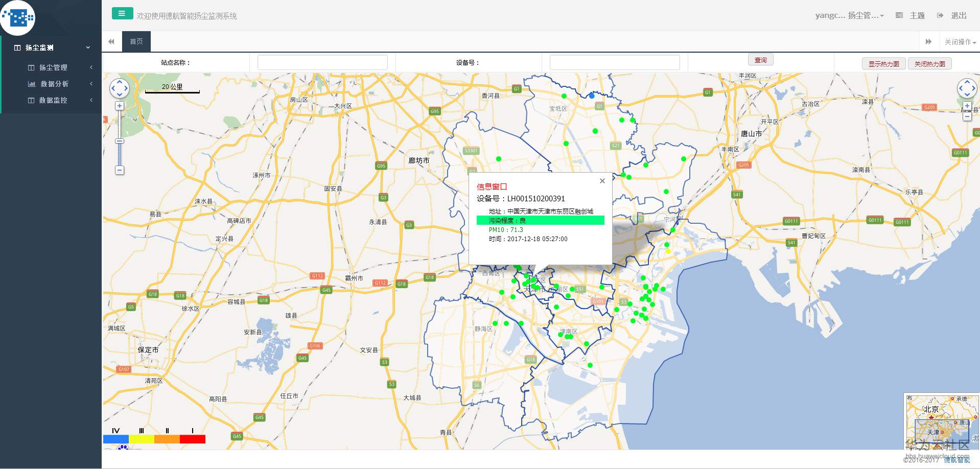
Task: Expand the 数据分析 submenu arrow
Action: (x=91, y=84)
